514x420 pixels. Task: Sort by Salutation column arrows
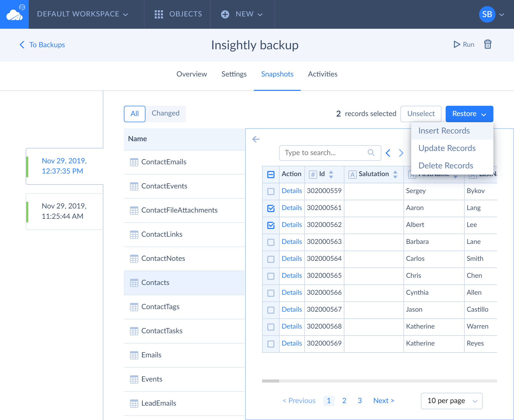[x=395, y=175]
